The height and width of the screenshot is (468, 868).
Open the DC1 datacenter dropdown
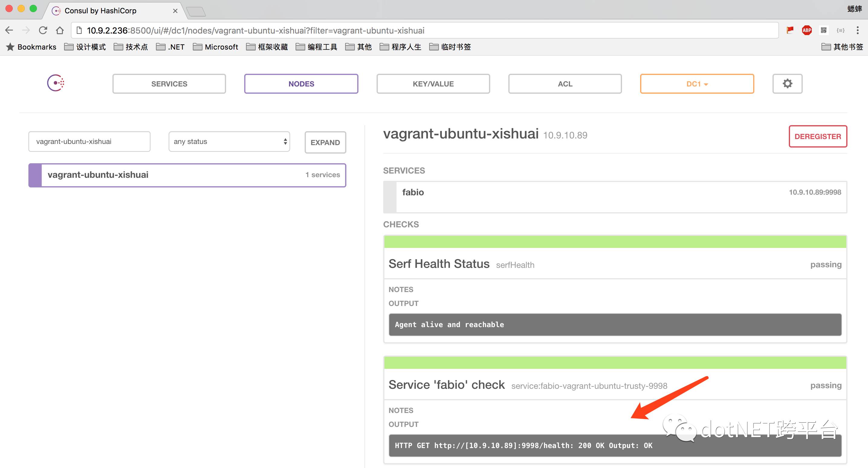coord(697,84)
